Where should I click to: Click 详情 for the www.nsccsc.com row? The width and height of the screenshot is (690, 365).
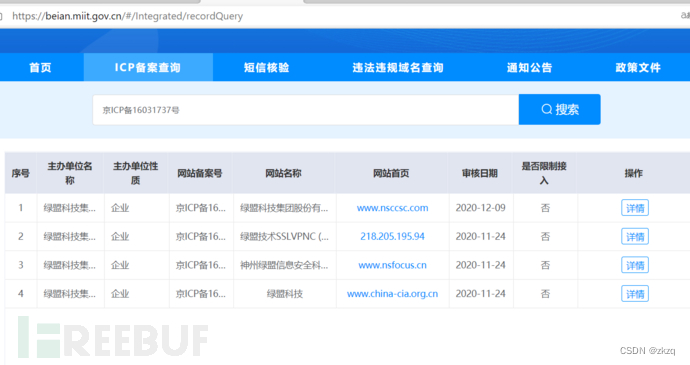[635, 208]
